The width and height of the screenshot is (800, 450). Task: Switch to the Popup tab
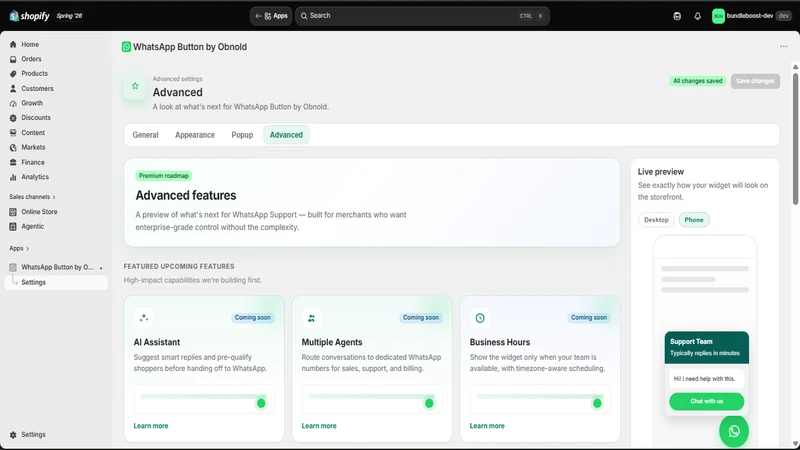pyautogui.click(x=242, y=135)
